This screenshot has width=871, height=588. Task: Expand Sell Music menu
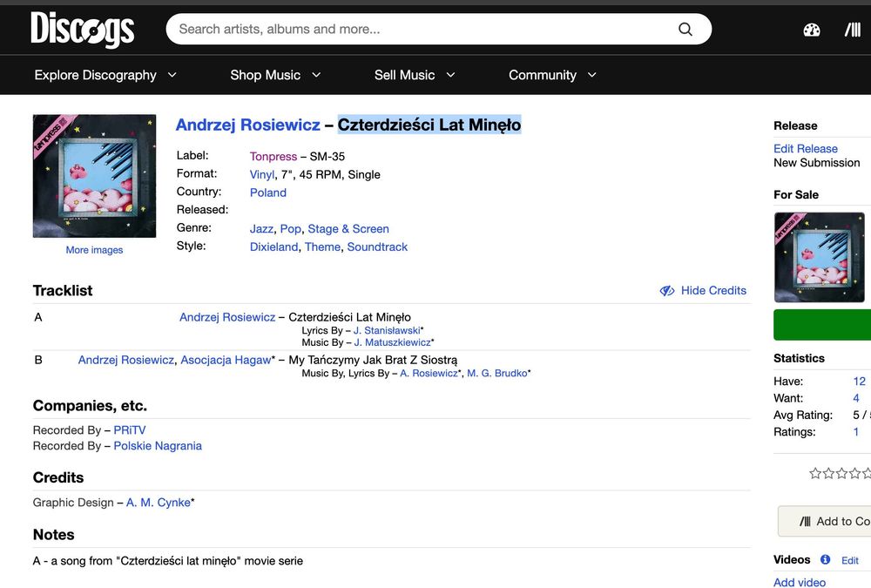(x=415, y=75)
